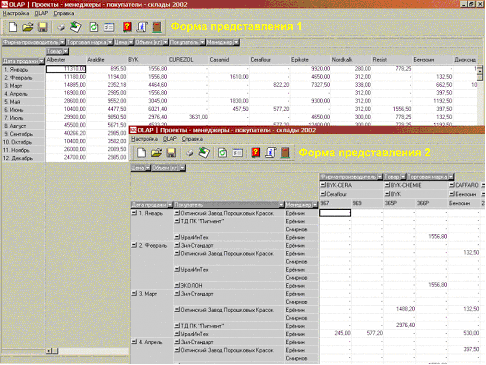Click the Save diskette icon in Форма представления 1 toolbar
486x365 pixels.
(x=43, y=27)
